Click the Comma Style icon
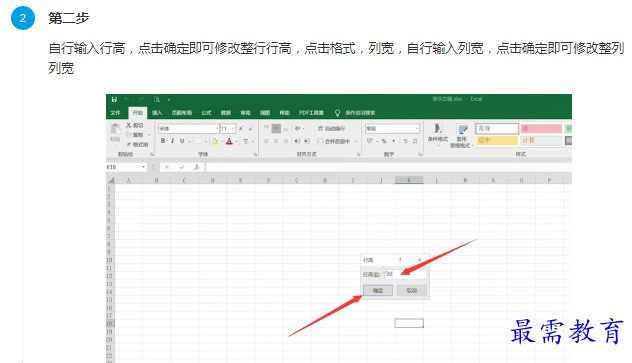Screen dimensions: 632x363 (x=394, y=141)
